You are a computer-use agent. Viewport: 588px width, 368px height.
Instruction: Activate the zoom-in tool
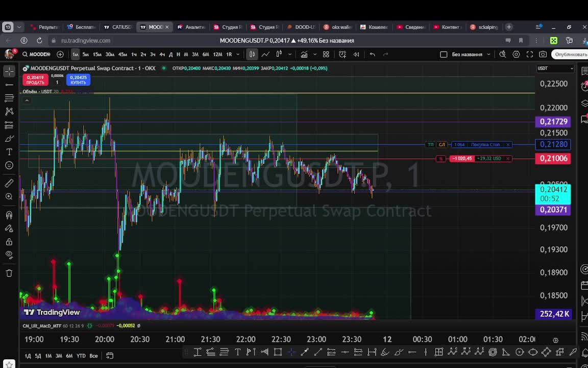(9, 197)
